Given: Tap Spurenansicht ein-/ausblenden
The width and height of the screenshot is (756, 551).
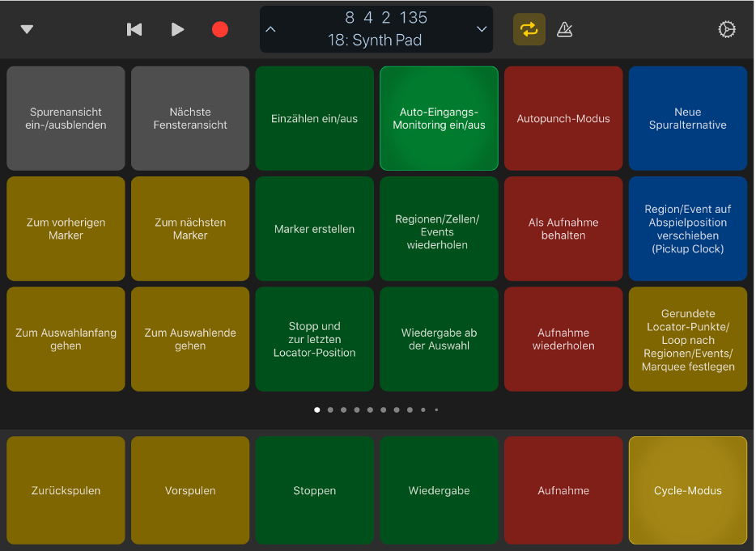Looking at the screenshot, I should point(66,118).
